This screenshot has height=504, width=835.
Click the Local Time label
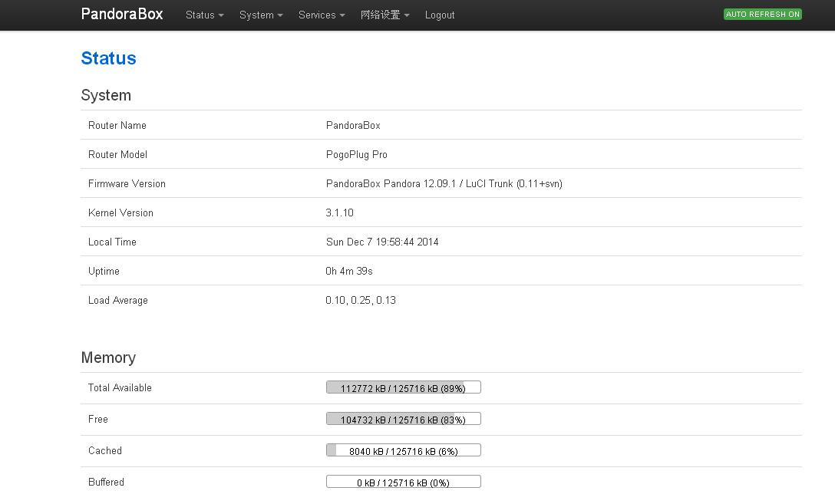112,242
